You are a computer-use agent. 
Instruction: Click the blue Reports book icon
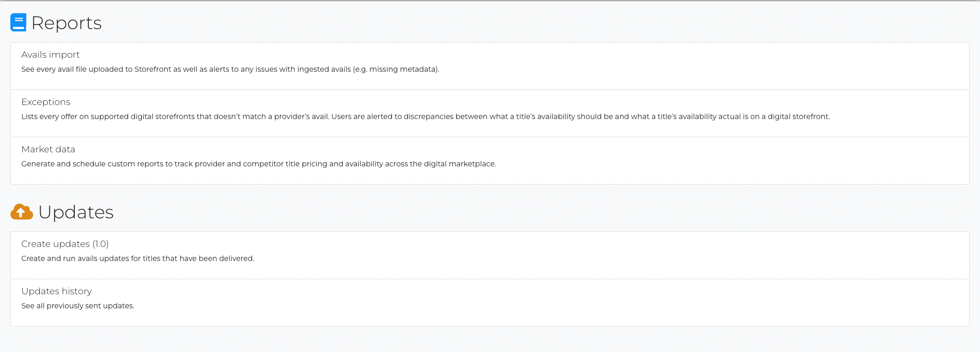[18, 22]
